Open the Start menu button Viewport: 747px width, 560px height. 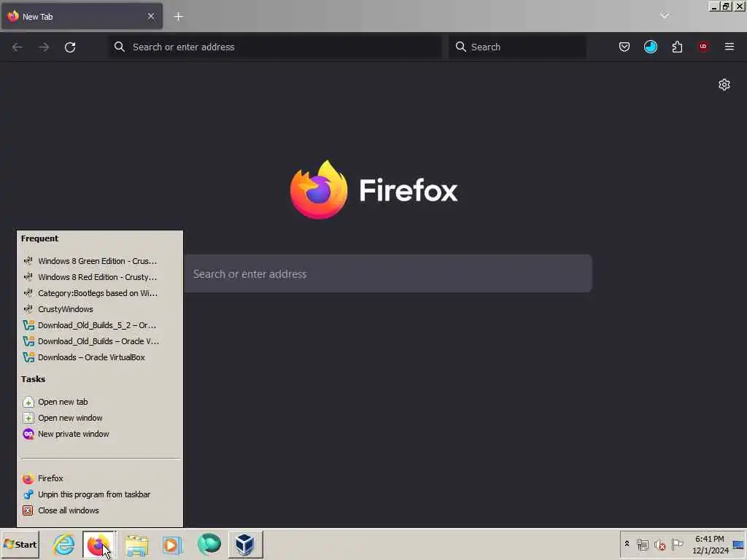(20, 544)
